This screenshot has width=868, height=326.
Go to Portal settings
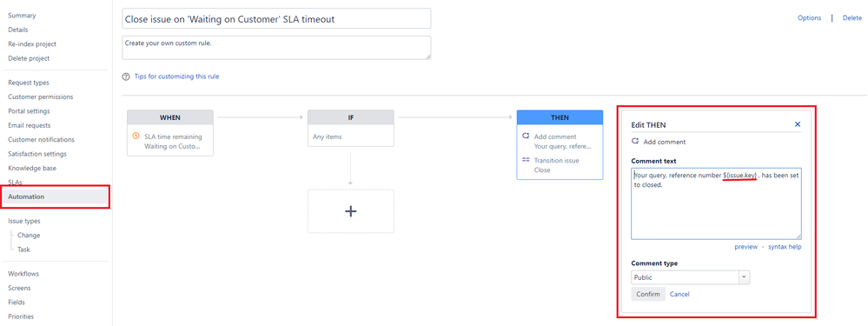(29, 111)
